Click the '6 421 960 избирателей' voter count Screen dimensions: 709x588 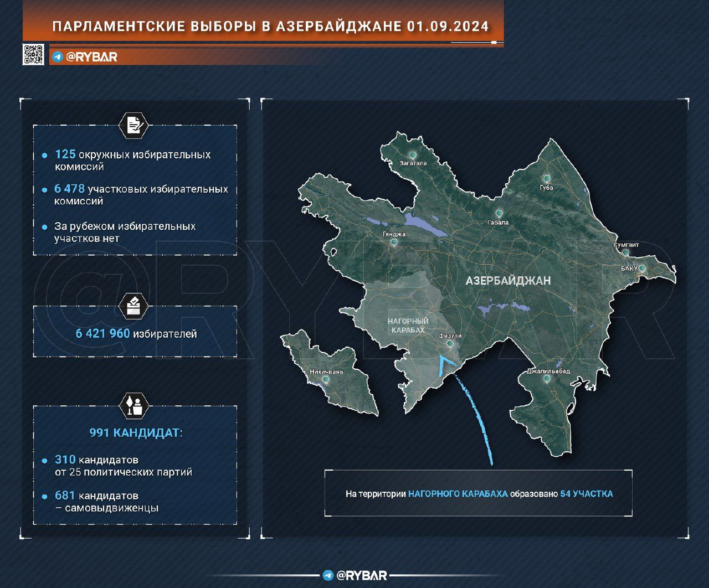(136, 333)
